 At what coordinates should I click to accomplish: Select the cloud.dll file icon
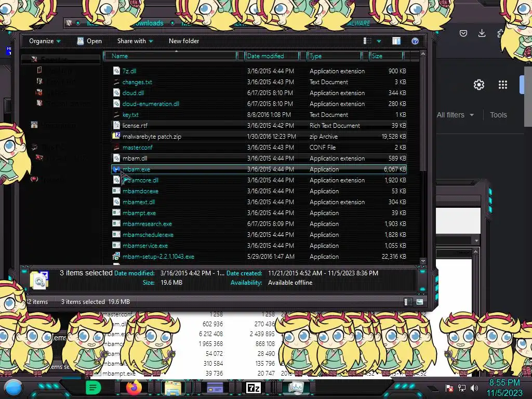tap(116, 92)
